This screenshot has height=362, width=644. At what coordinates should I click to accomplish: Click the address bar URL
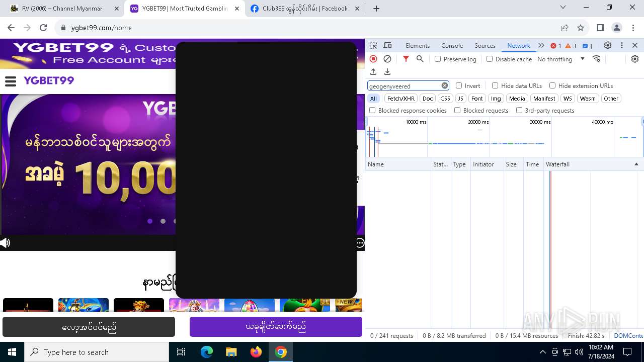pyautogui.click(x=101, y=28)
